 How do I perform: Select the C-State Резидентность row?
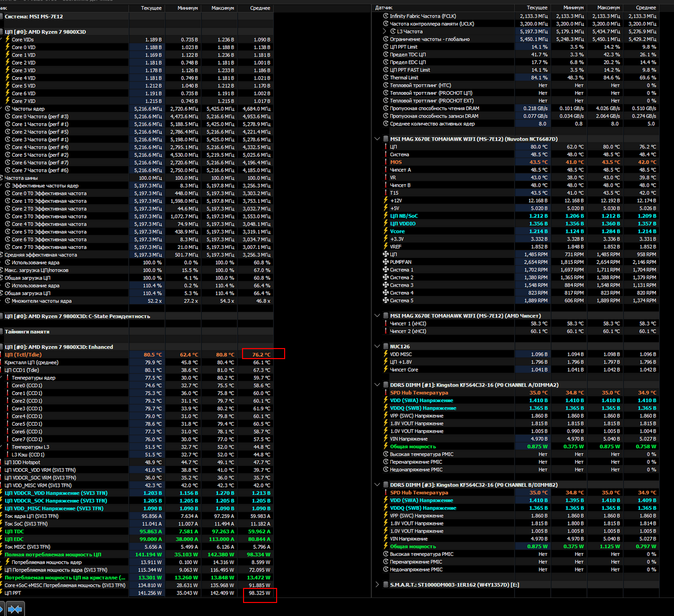[137, 317]
